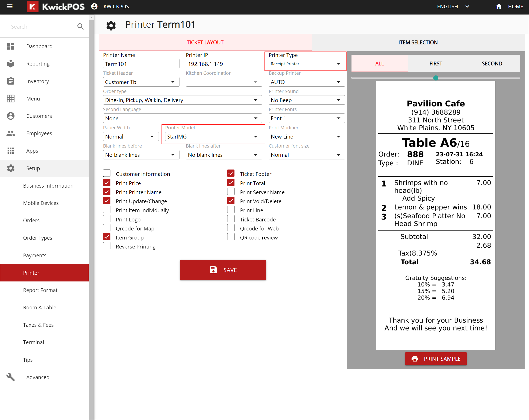
Task: Open the Taxes & Fees setup page
Action: 38,325
